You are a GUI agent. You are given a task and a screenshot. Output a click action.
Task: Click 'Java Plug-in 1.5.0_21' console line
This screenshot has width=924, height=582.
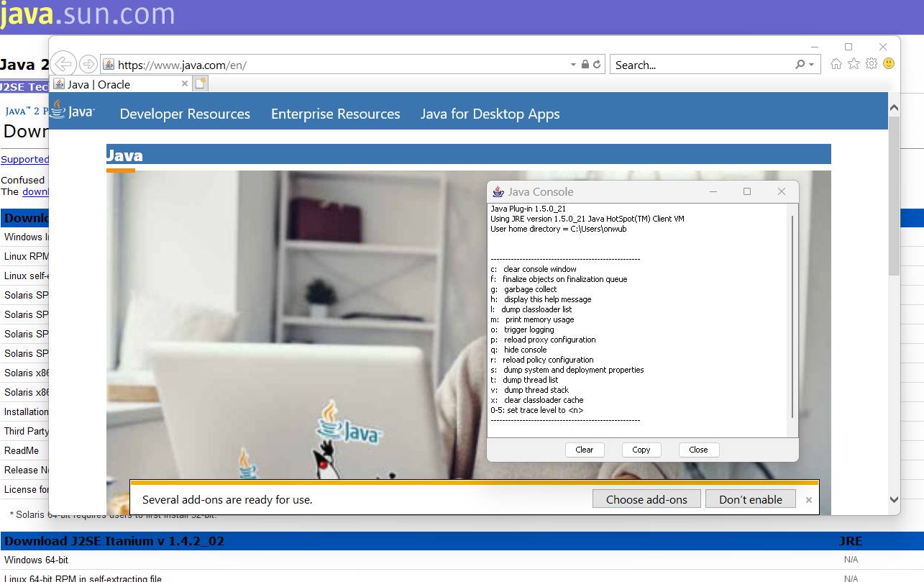pos(528,209)
